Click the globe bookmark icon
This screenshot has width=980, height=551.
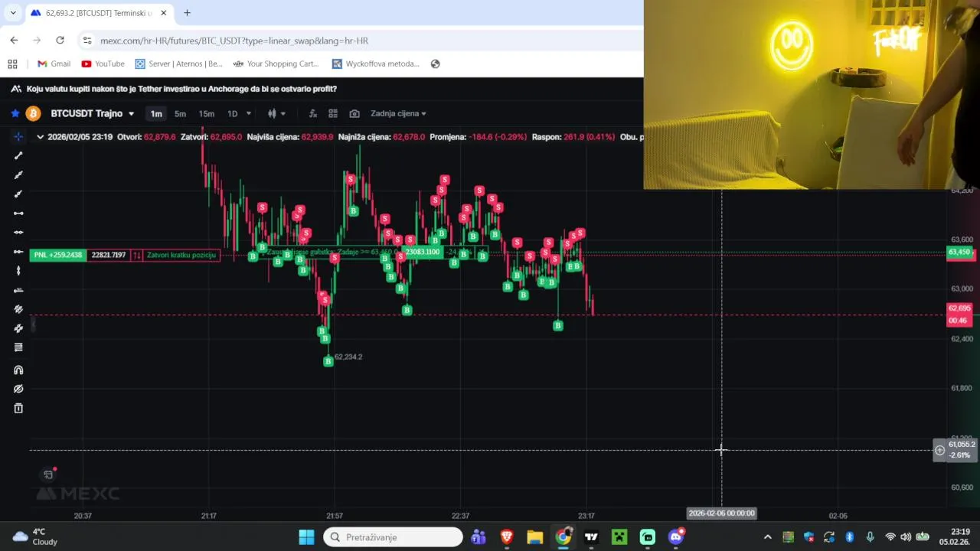point(435,64)
